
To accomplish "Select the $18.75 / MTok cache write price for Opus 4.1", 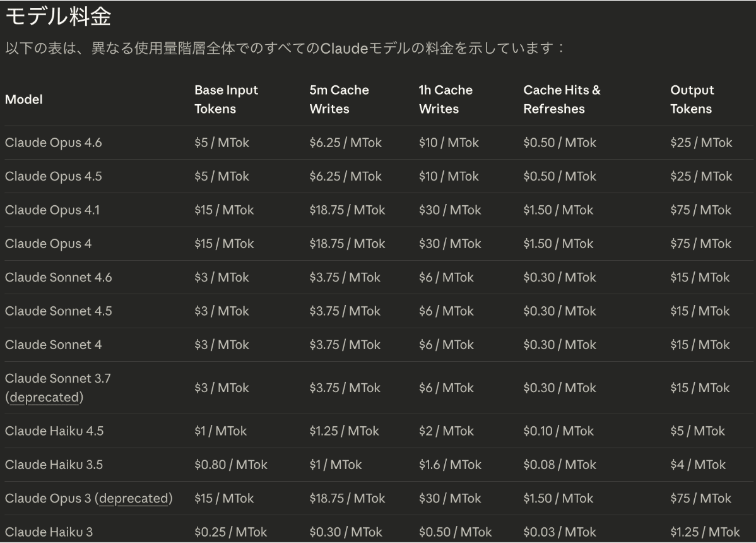I will [346, 210].
